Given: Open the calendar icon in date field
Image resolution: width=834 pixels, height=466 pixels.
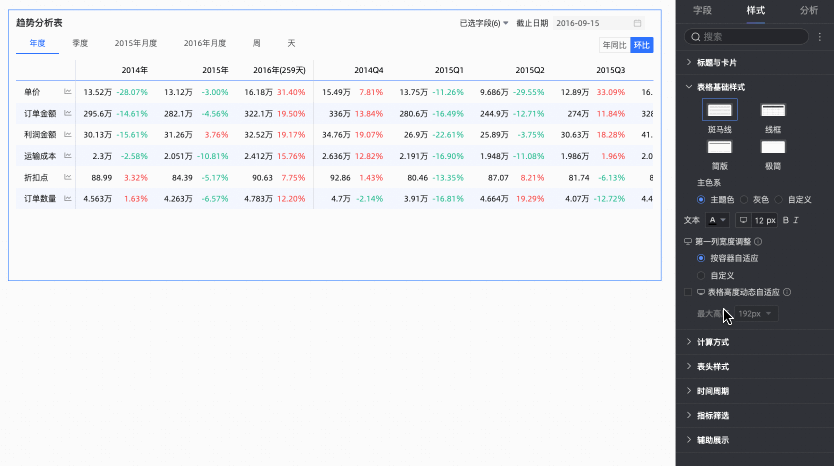Looking at the screenshot, I should [x=637, y=23].
